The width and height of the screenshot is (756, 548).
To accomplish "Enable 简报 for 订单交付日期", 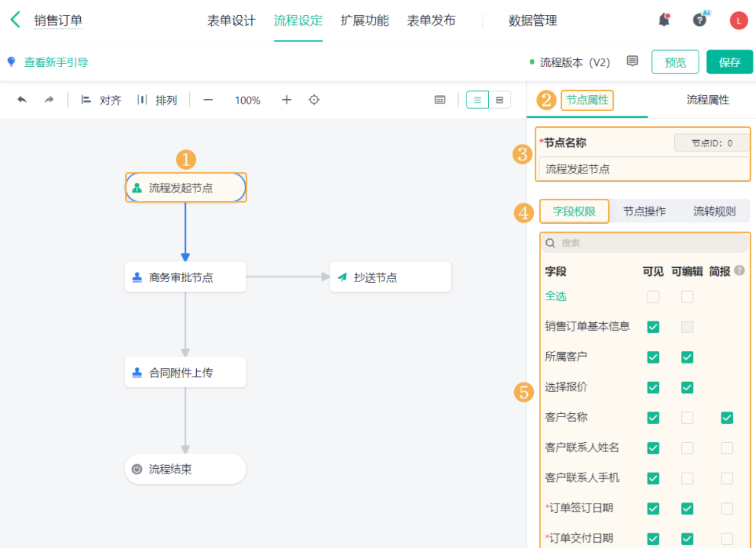I will click(x=727, y=539).
